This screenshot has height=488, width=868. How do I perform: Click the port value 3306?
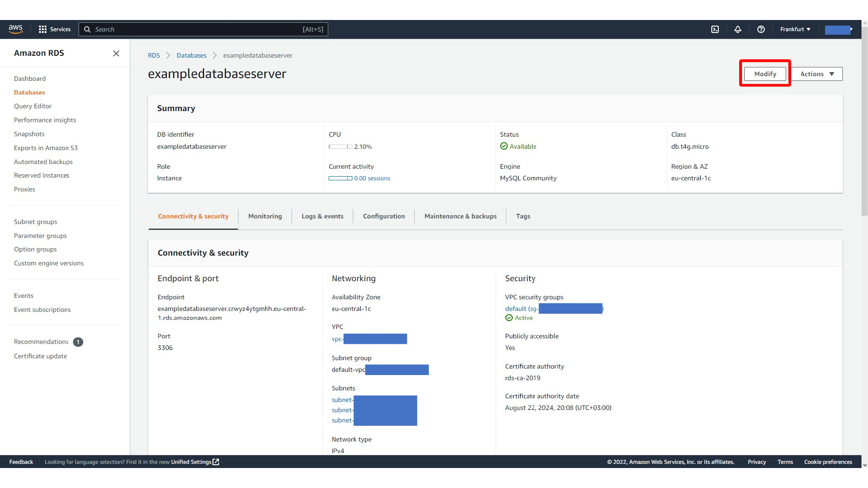pyautogui.click(x=165, y=348)
